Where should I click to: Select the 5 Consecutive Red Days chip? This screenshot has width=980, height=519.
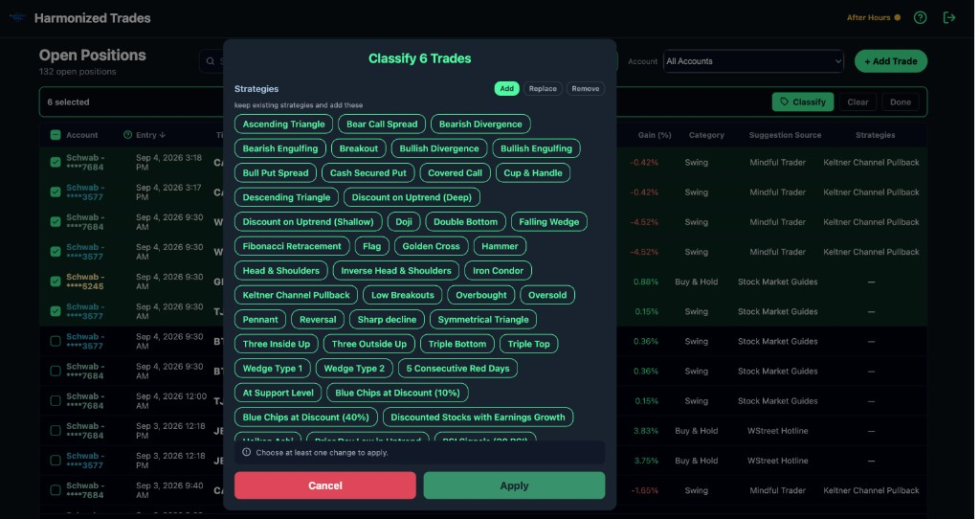457,368
